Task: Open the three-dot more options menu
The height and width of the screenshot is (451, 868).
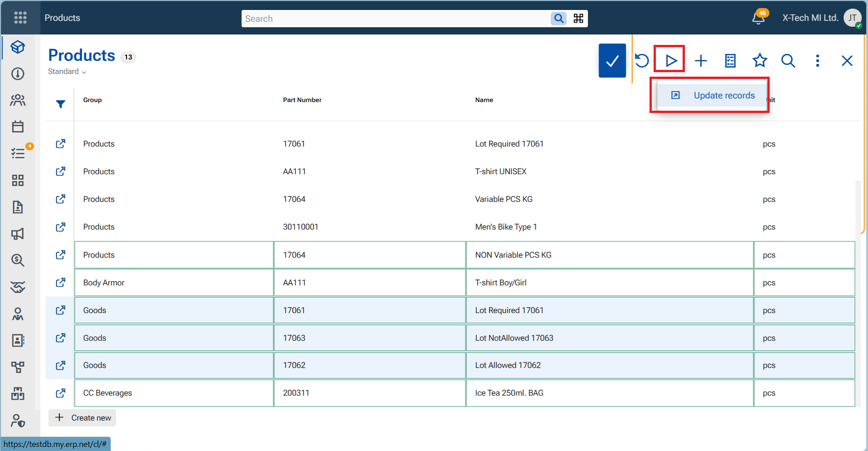Action: coord(817,60)
